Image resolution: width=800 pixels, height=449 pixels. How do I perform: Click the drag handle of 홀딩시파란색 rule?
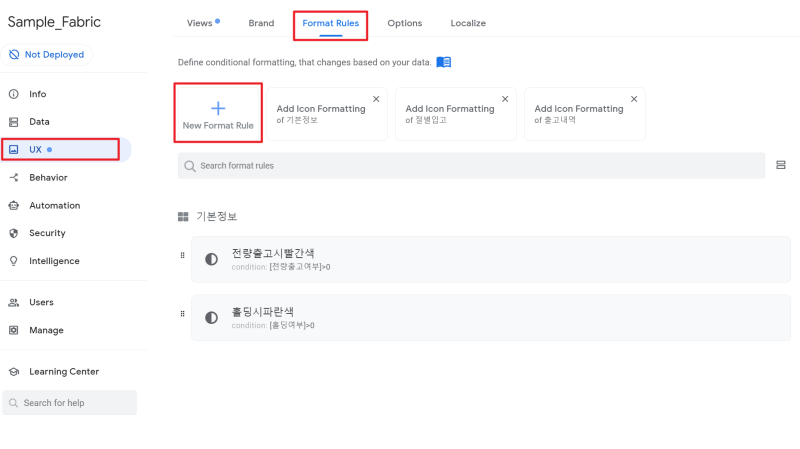[182, 314]
